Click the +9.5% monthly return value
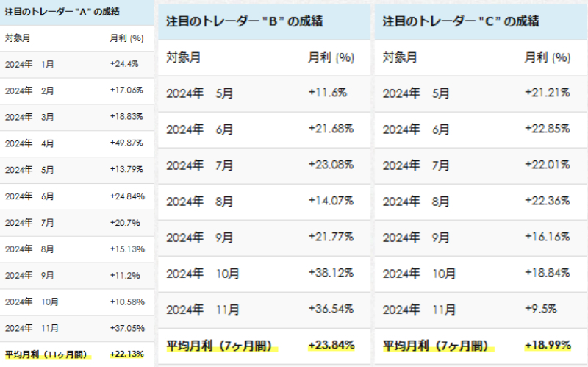Image resolution: width=588 pixels, height=367 pixels. pos(540,309)
